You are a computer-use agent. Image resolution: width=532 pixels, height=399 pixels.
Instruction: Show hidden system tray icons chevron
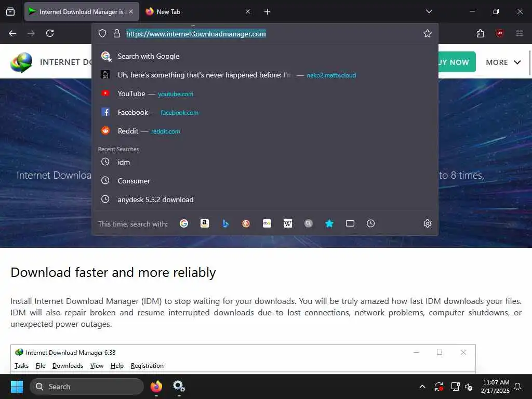(x=422, y=387)
